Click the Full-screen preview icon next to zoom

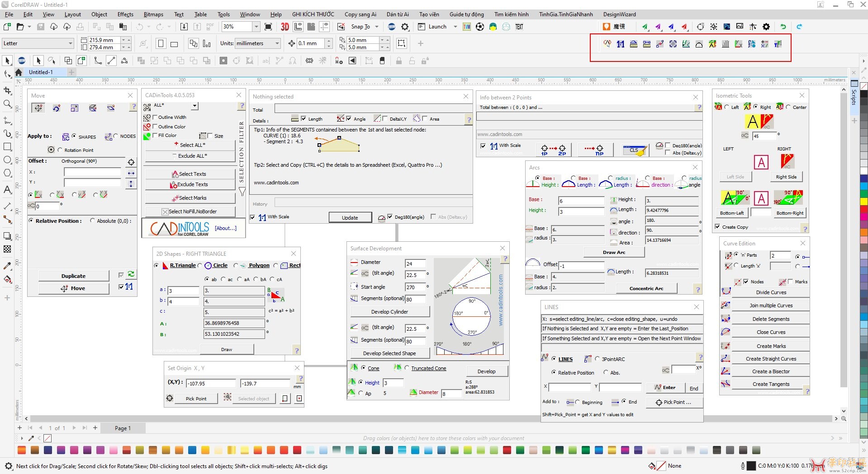pos(268,27)
